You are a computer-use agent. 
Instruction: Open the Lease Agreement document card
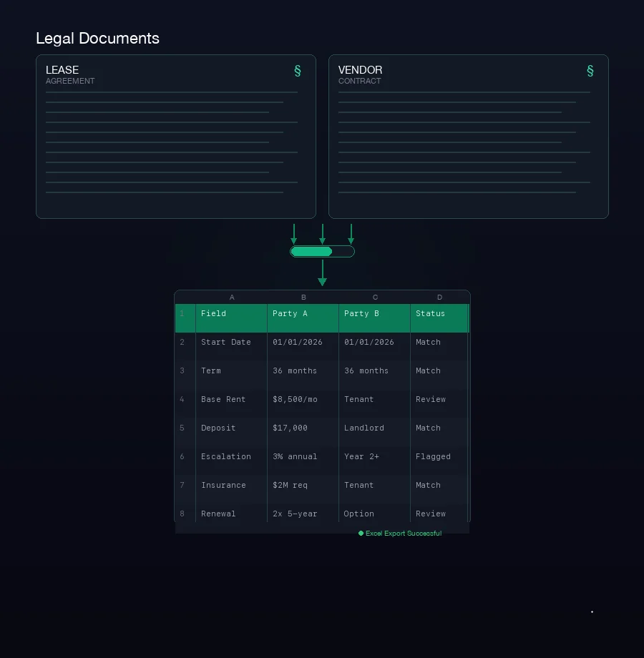pos(176,136)
